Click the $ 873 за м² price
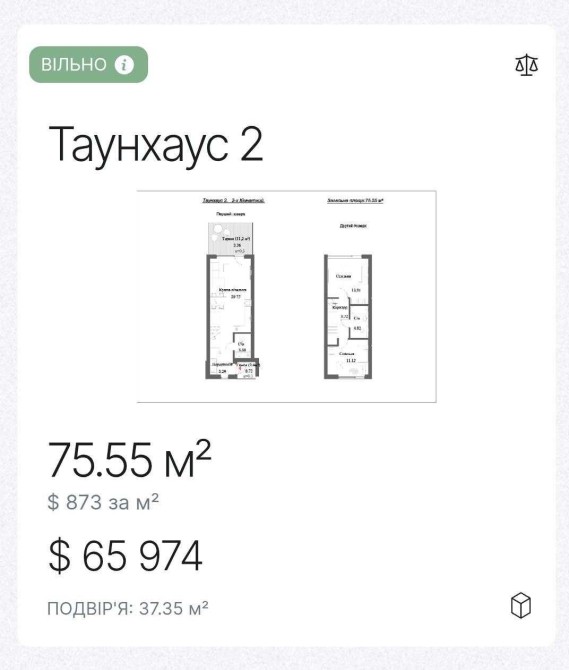Image resolution: width=569 pixels, height=670 pixels. (x=103, y=502)
